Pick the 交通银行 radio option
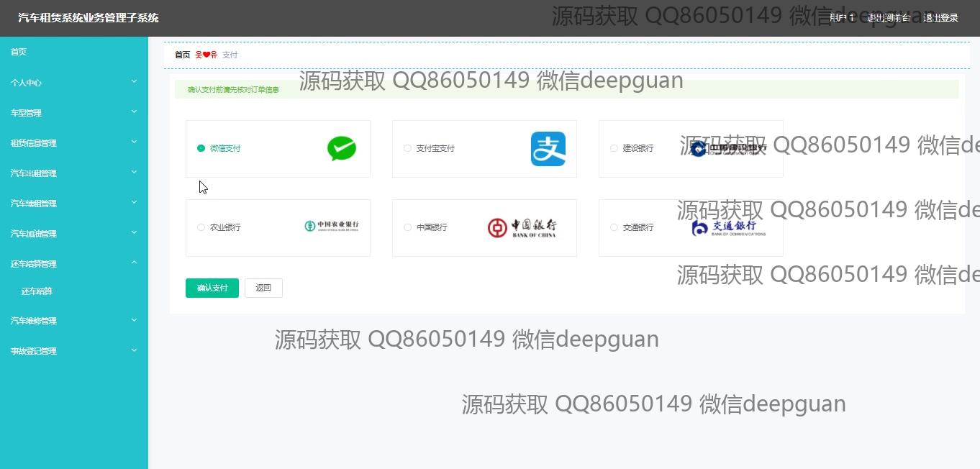Image resolution: width=980 pixels, height=469 pixels. click(x=614, y=227)
